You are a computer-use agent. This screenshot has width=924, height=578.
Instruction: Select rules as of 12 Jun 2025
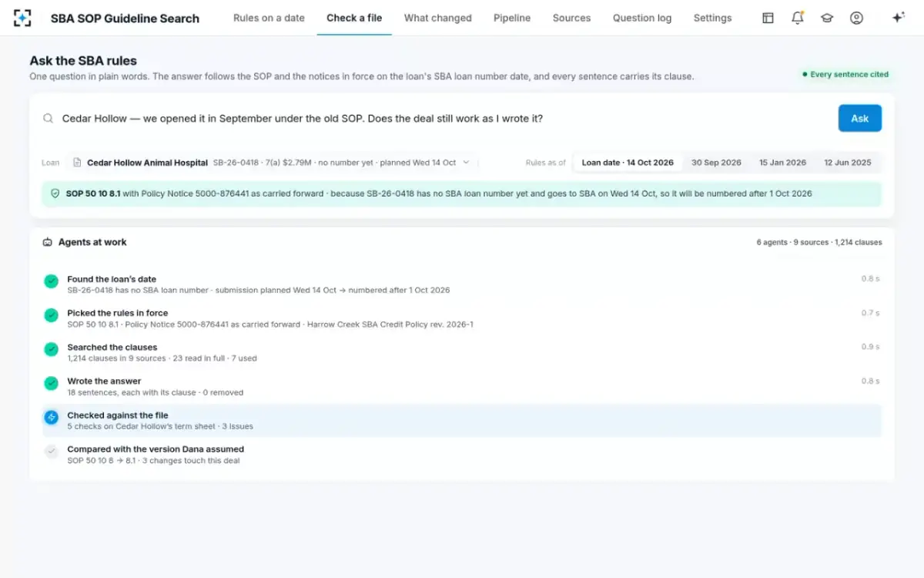coord(848,163)
